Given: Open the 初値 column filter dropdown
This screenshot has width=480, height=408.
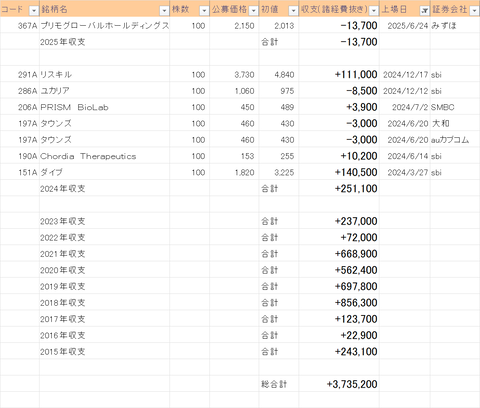Looking at the screenshot, I should (293, 11).
